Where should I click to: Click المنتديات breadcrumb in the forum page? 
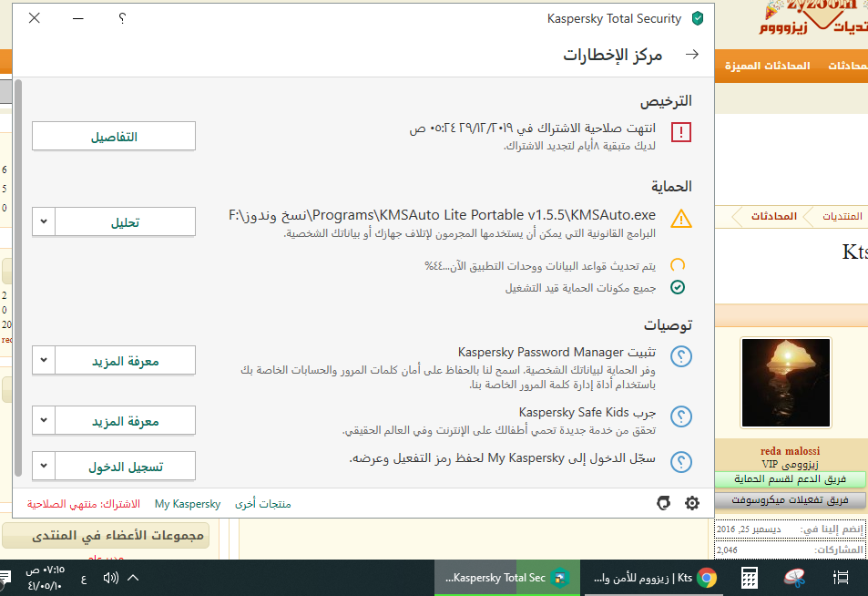[842, 216]
